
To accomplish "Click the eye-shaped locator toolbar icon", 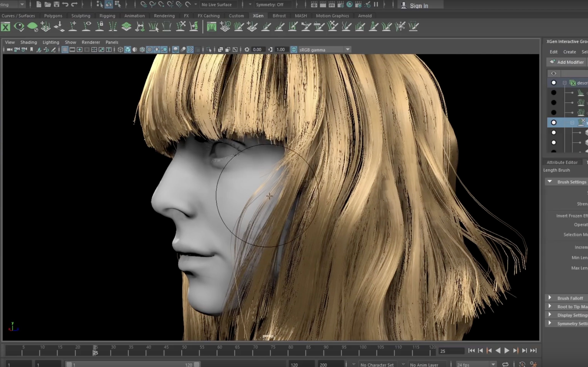I will 19,27.
